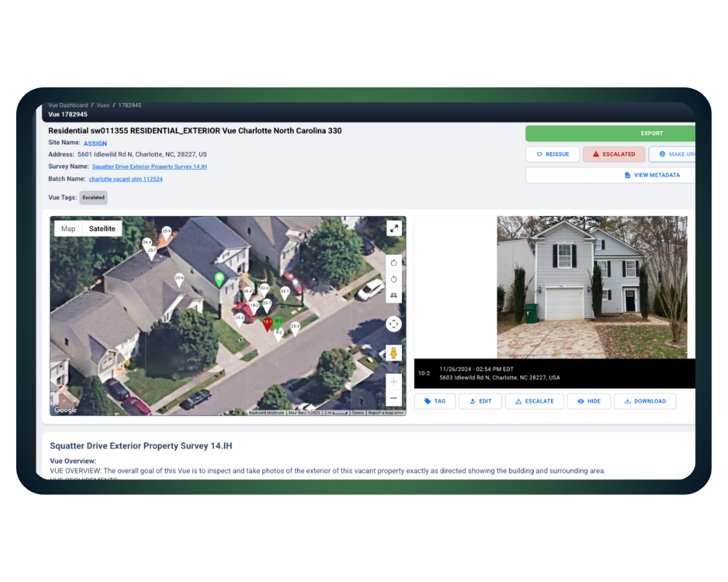The height and width of the screenshot is (582, 728).
Task: Select map marker 25-7
Action: coord(152,252)
